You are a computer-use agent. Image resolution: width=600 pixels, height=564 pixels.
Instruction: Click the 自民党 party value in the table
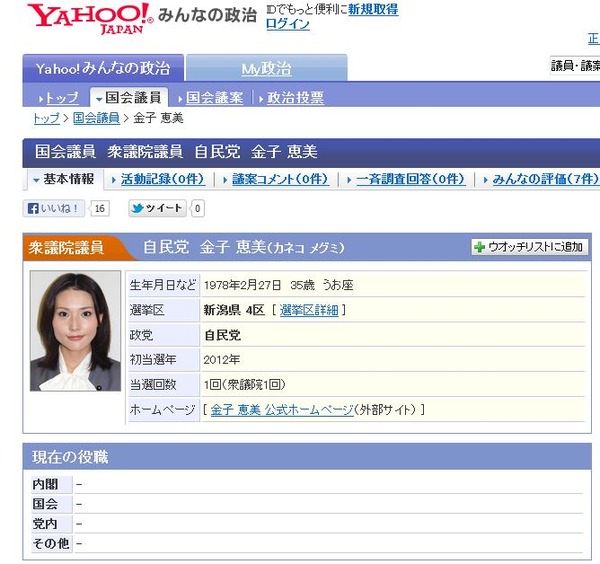[222, 335]
